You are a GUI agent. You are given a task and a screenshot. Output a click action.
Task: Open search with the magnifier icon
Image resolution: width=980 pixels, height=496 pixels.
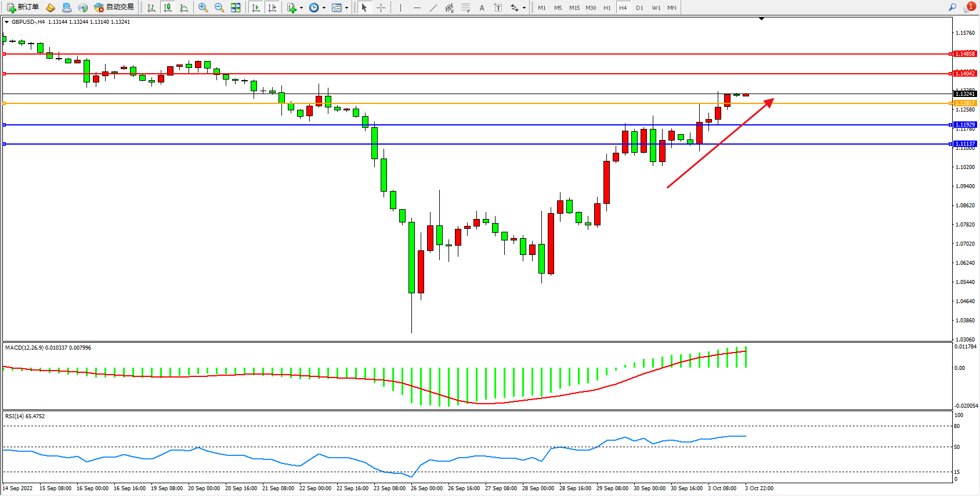coord(952,8)
